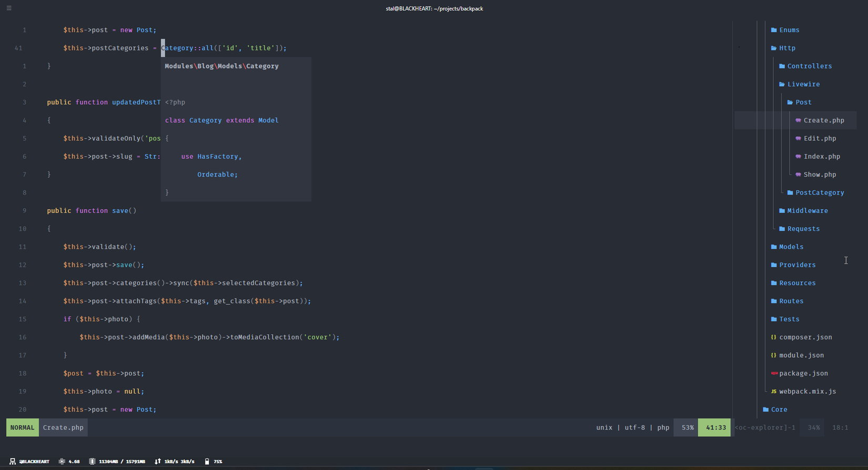Click the NORMAL mode indicator
Image resolution: width=868 pixels, height=470 pixels.
coord(22,428)
